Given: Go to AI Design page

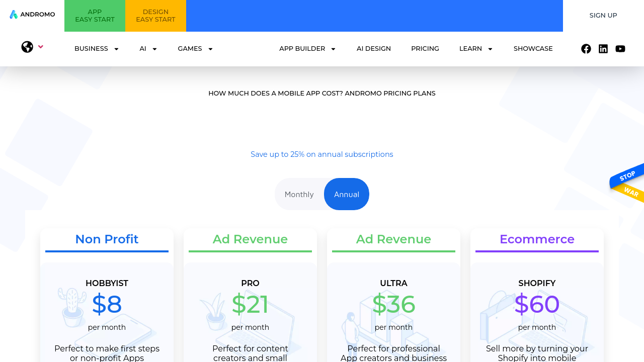Looking at the screenshot, I should click(374, 49).
